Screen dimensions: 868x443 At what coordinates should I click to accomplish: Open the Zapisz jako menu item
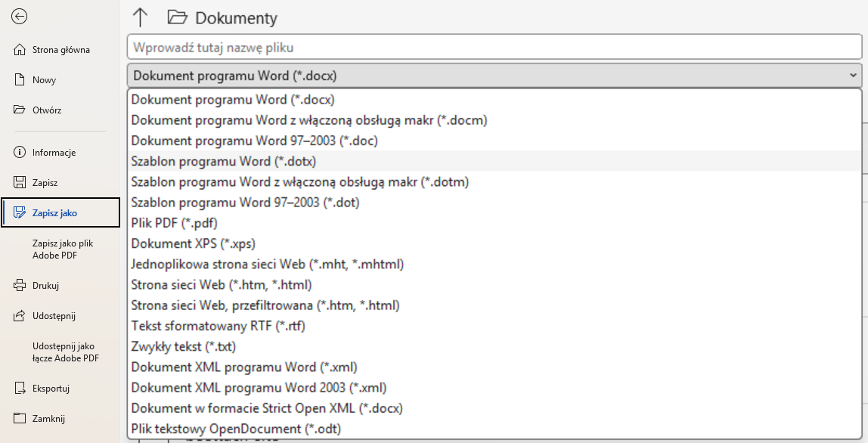click(x=54, y=213)
